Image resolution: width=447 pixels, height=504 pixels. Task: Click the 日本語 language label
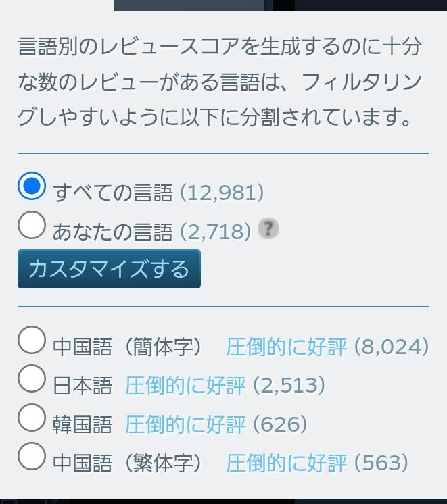click(83, 386)
